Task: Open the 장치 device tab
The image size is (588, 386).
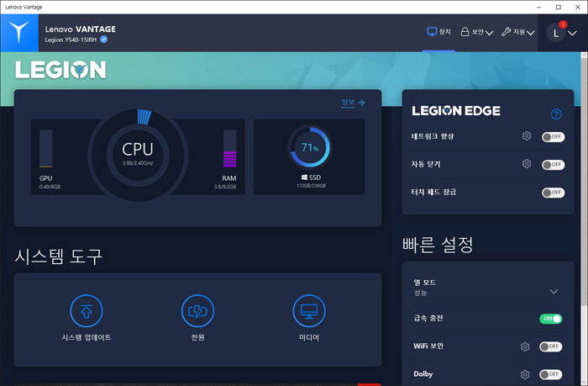Action: [x=438, y=32]
